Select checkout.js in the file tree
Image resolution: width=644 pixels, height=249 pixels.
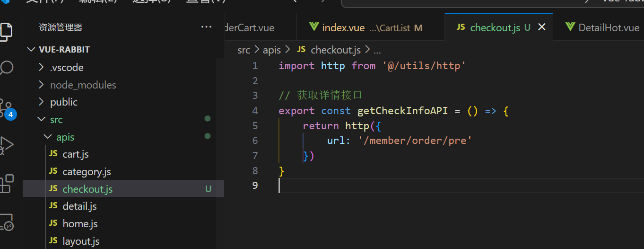point(124,189)
